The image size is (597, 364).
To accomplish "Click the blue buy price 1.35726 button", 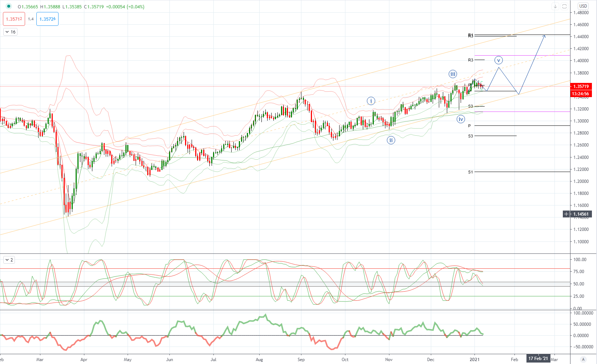I will click(x=47, y=19).
